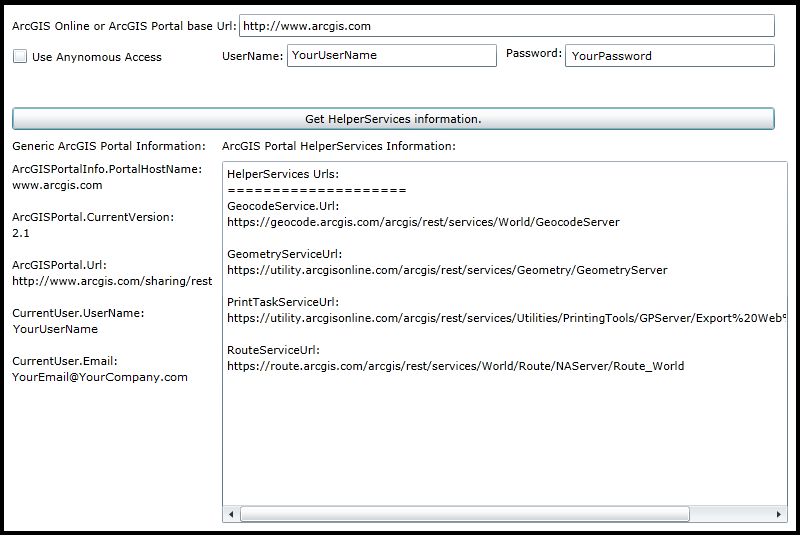Click the PrintingTools GPServer URL text

tap(507, 318)
